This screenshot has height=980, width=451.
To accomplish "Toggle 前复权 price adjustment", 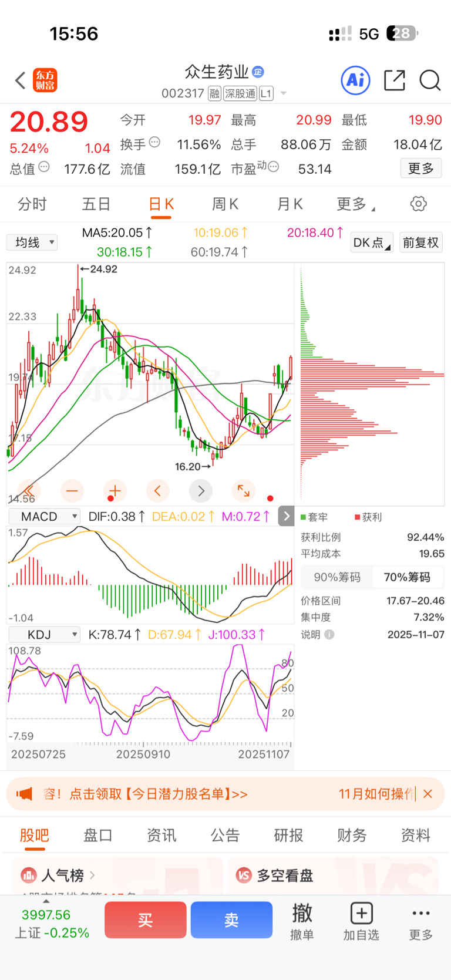I will coord(421,243).
